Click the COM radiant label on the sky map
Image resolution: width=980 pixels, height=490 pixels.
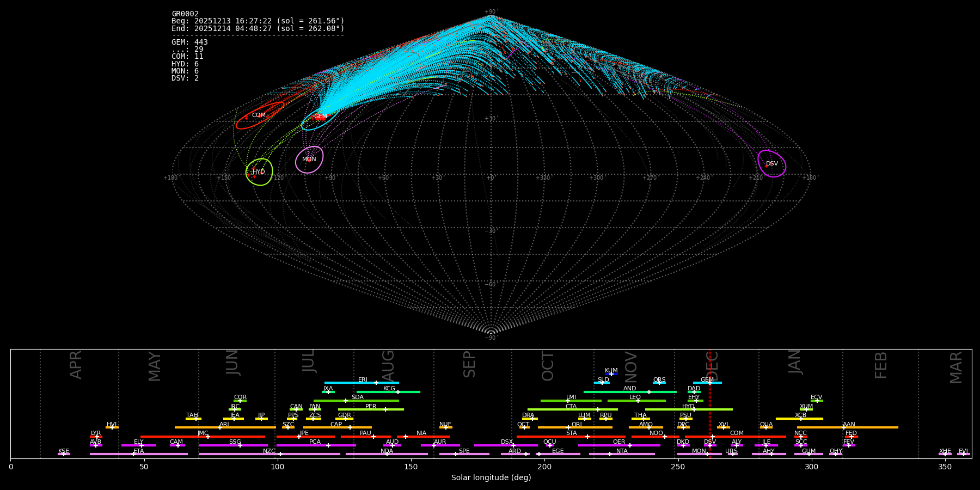(259, 115)
